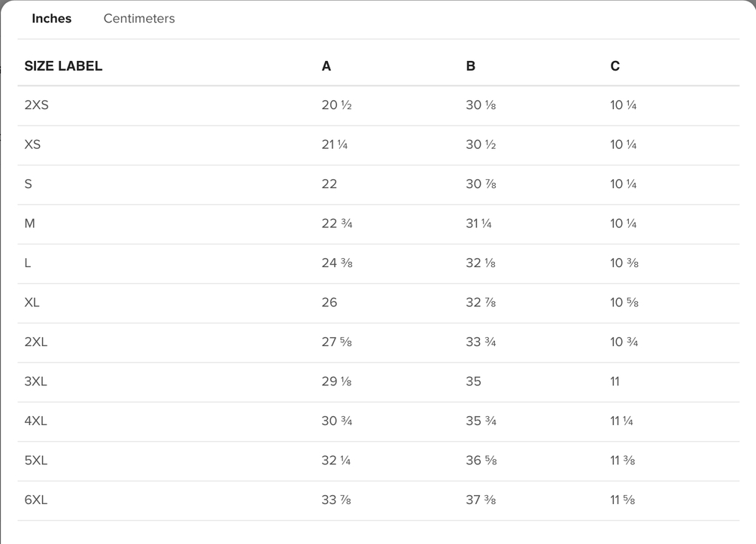Screen dimensions: 756x544
Task: Select the 2XS size row label
Action: [36, 105]
